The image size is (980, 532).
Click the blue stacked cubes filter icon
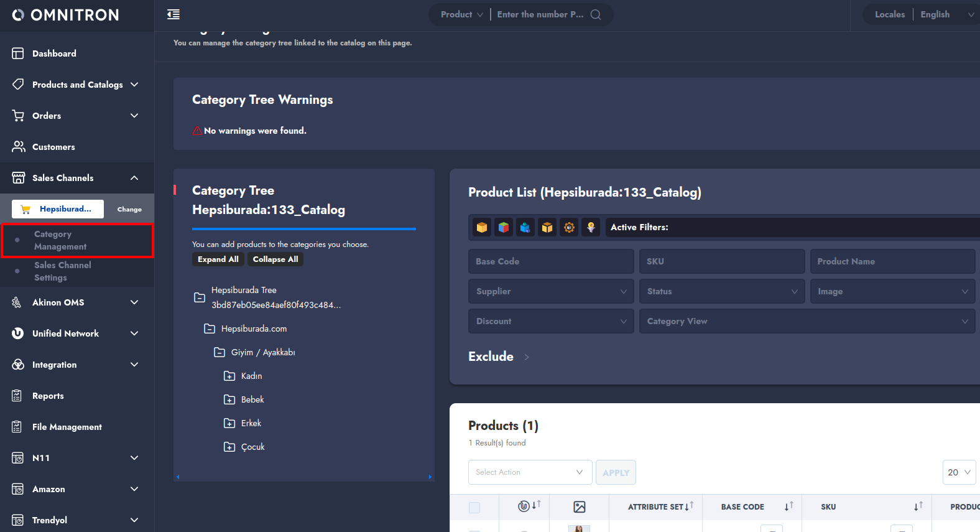[x=525, y=228]
